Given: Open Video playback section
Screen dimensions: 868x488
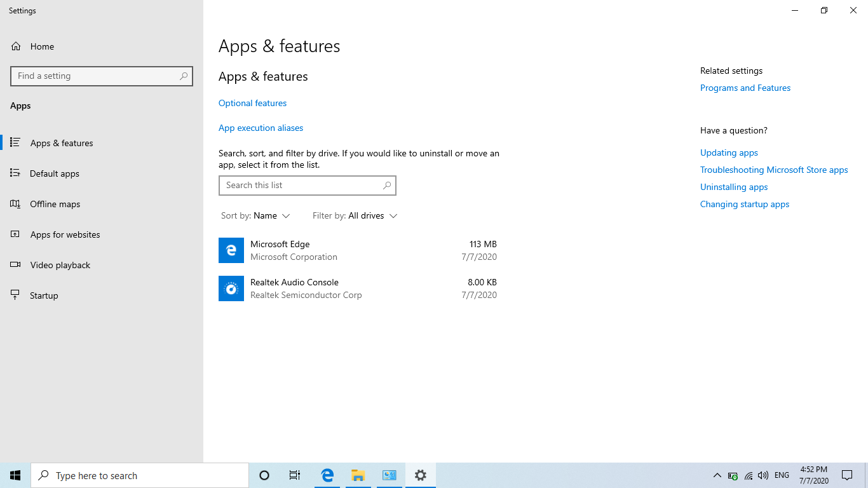Looking at the screenshot, I should (102, 265).
